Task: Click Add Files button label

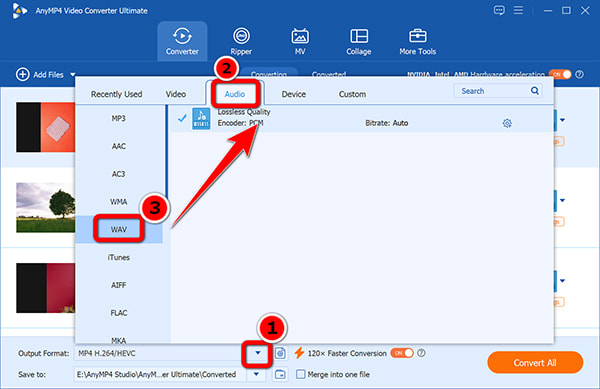Action: point(48,75)
